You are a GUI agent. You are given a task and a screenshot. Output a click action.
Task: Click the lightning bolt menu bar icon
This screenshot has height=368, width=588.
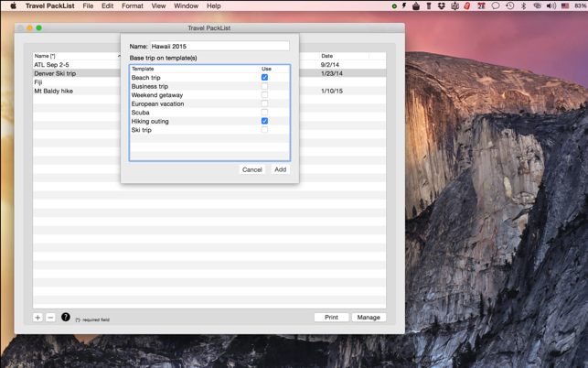coord(404,5)
